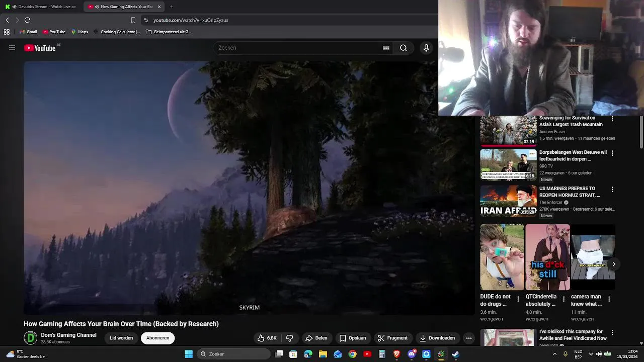
Task: Open Scavenging for Survival thumbnail
Action: point(508,130)
